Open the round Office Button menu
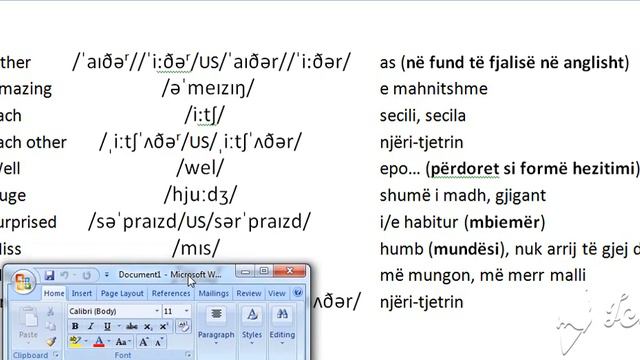 pyautogui.click(x=23, y=282)
